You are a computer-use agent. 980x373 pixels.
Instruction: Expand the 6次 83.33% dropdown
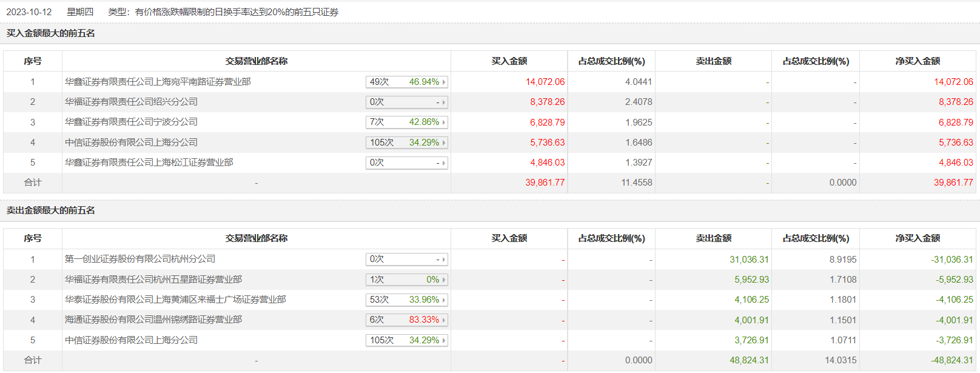point(407,320)
